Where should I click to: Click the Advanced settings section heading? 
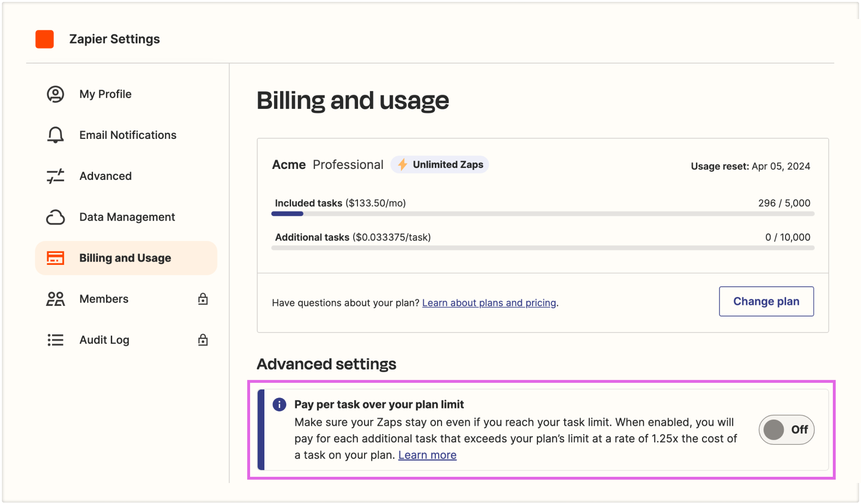pos(326,364)
